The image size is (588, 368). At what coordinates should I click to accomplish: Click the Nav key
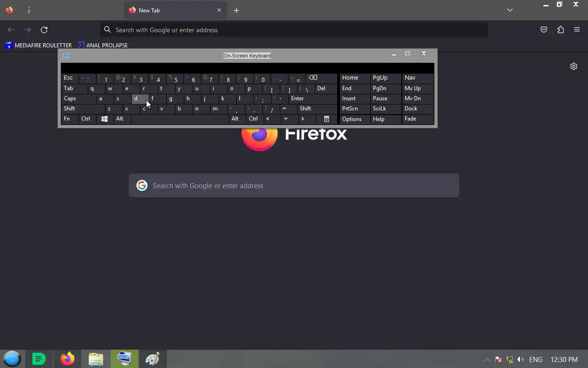coord(418,78)
